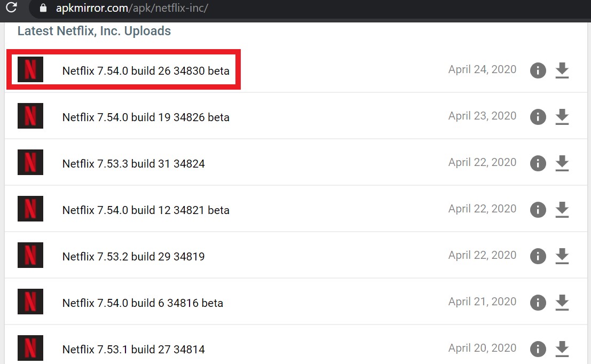Reload the page using the browser refresh icon
The width and height of the screenshot is (591, 364).
[x=12, y=7]
